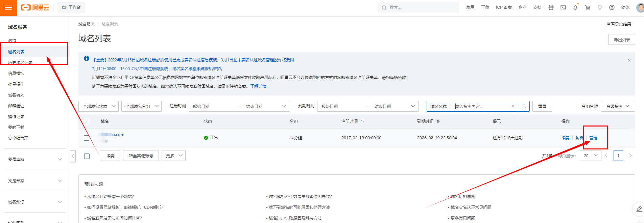Open the 企业 menu
The image size is (644, 223).
[523, 7]
